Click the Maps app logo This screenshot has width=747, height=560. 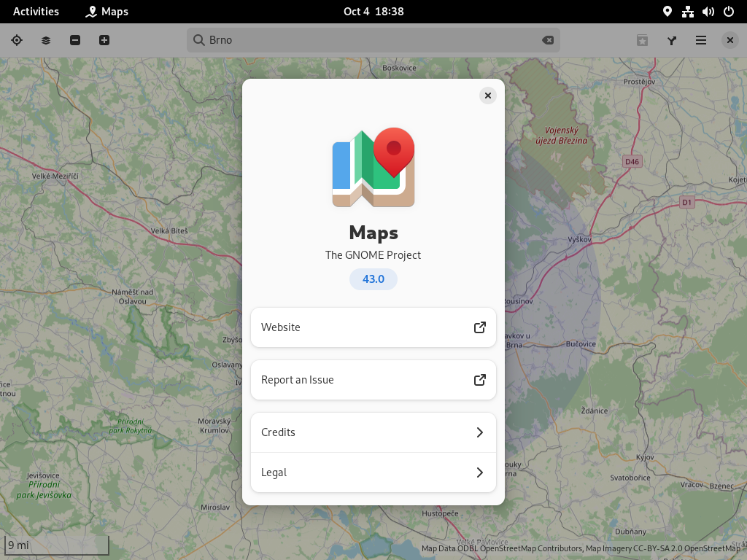pyautogui.click(x=373, y=167)
